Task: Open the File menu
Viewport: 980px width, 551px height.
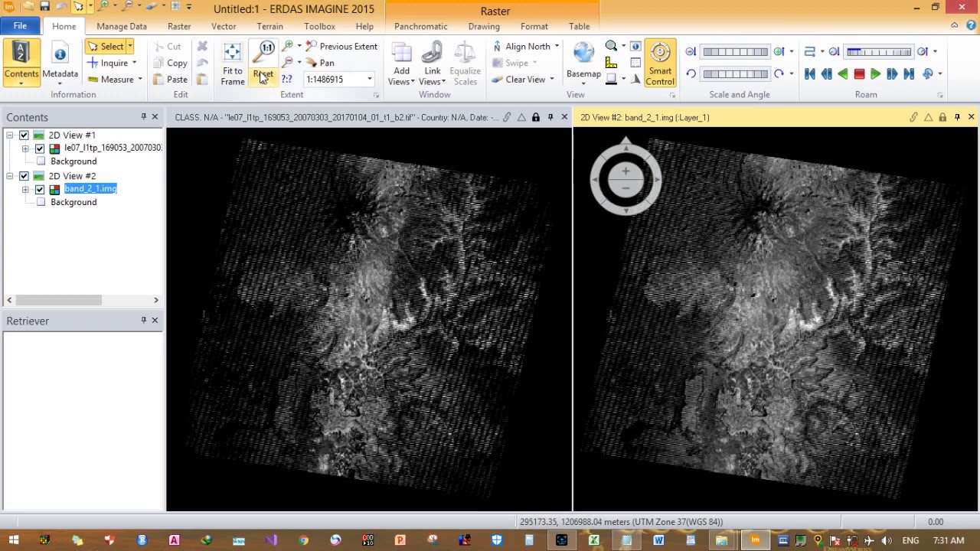Action: click(20, 26)
